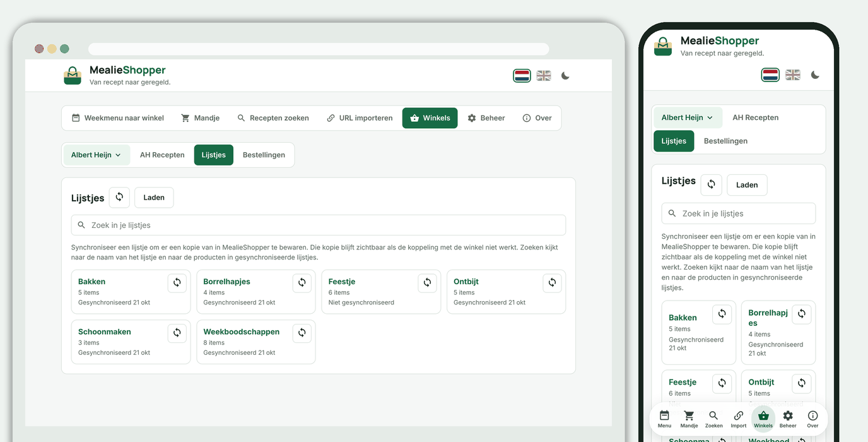Open Recepten zoeken tab
Screen dimensions: 868x442
pyautogui.click(x=273, y=118)
